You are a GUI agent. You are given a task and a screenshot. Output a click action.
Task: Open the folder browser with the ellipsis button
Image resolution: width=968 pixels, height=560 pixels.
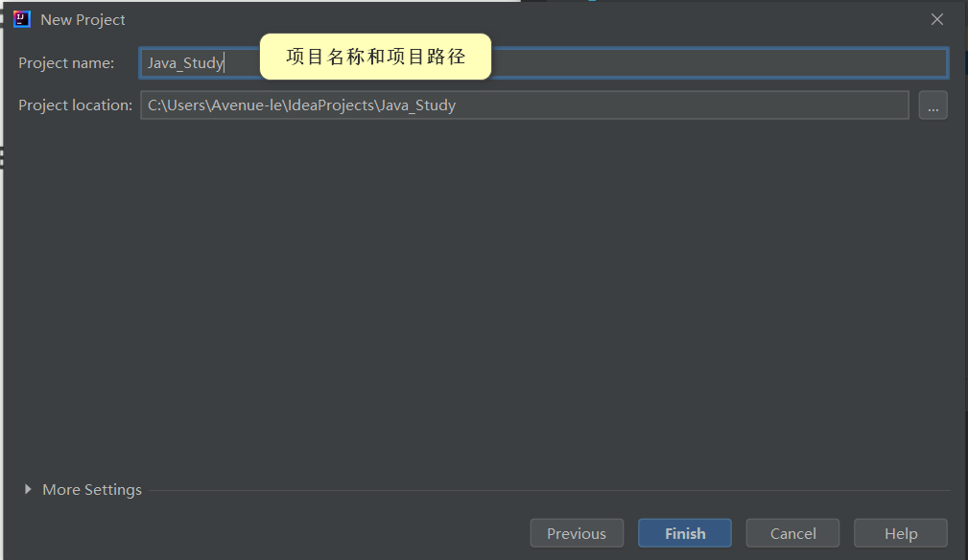pos(933,105)
